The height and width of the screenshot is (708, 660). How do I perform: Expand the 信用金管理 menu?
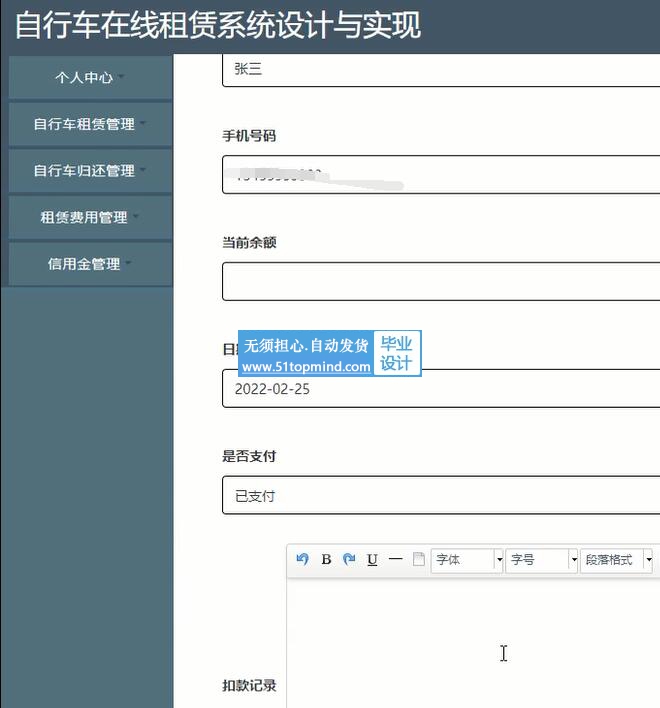[90, 264]
